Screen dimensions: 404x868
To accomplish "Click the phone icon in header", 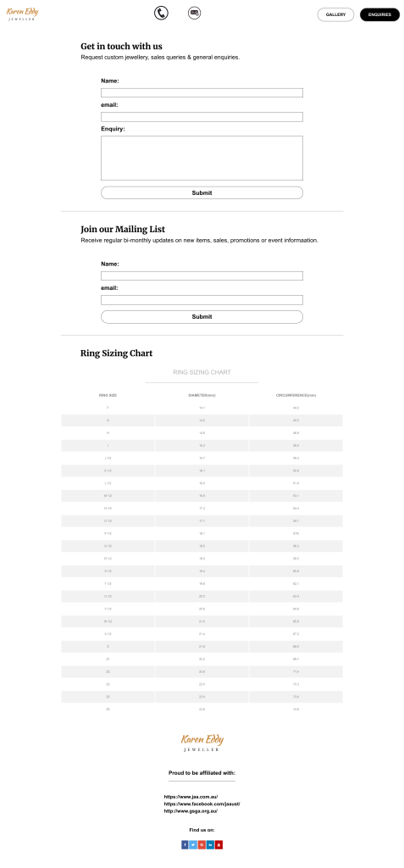I will [x=161, y=13].
